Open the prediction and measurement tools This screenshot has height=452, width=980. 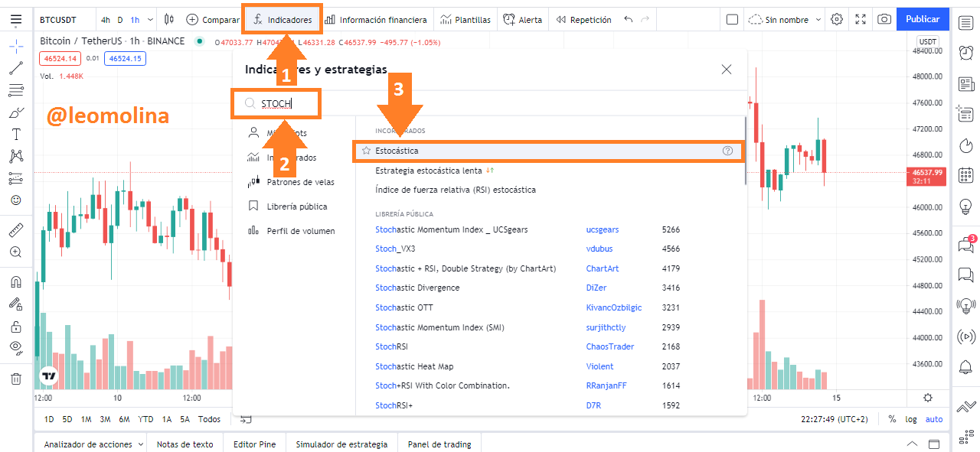pyautogui.click(x=16, y=178)
